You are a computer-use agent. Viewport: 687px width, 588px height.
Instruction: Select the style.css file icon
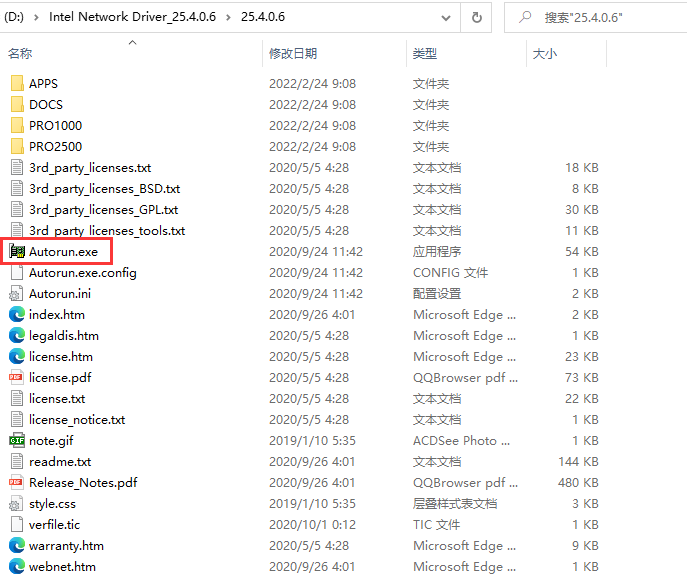click(x=17, y=504)
